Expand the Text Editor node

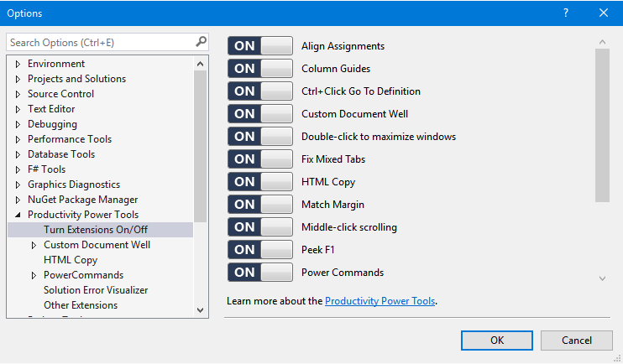click(18, 109)
